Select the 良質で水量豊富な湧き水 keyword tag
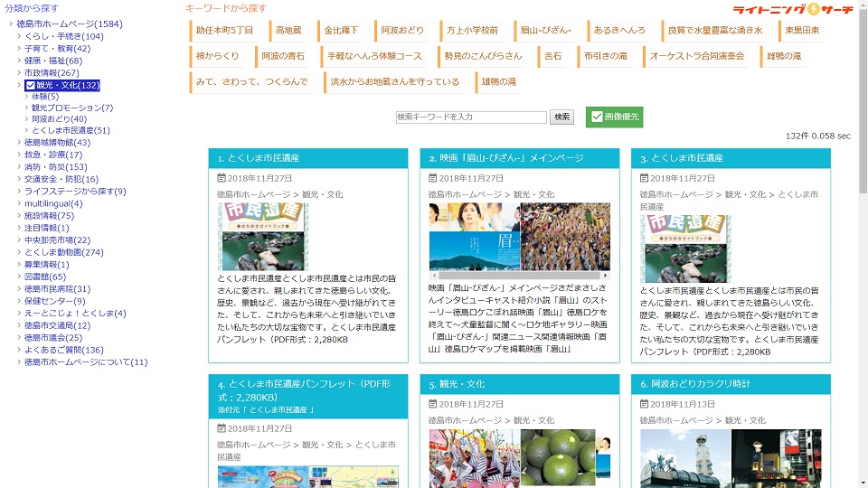Viewport: 868px width, 488px height. click(714, 31)
